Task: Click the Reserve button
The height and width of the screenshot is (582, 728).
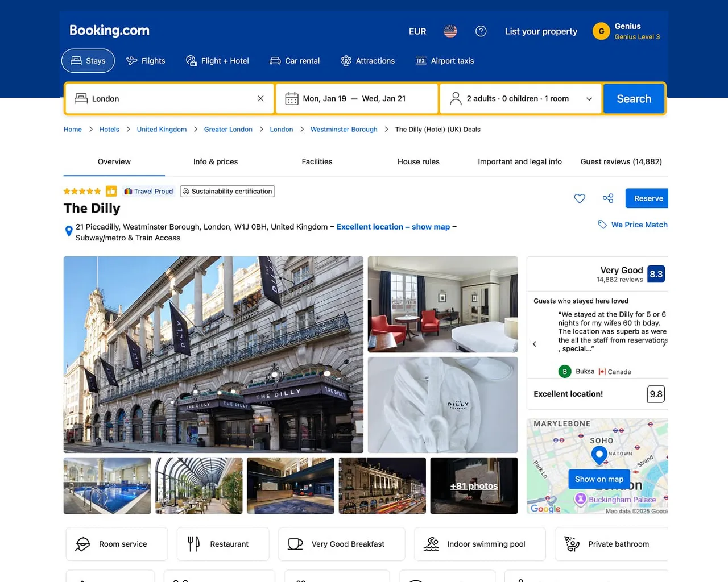Action: click(x=647, y=198)
